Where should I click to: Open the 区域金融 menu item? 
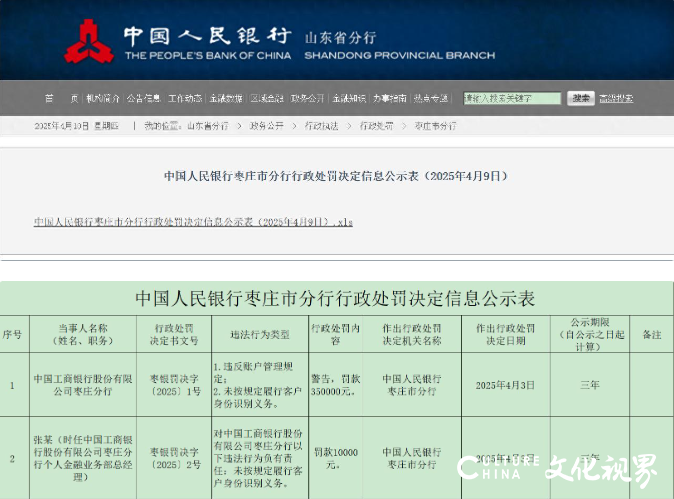(267, 98)
